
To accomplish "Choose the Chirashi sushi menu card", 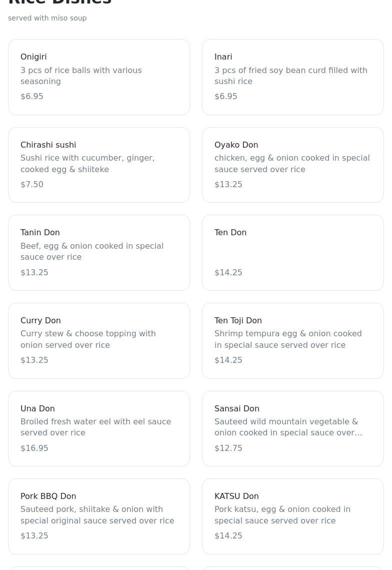I will coord(99,165).
